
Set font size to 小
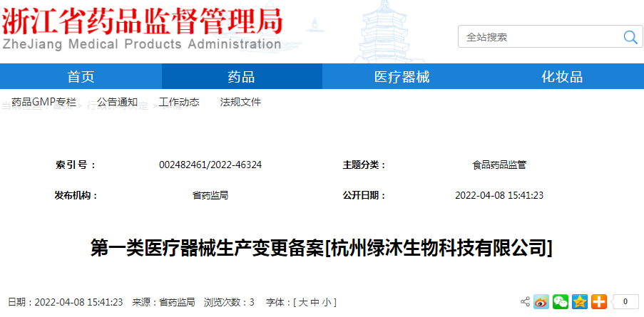327,303
